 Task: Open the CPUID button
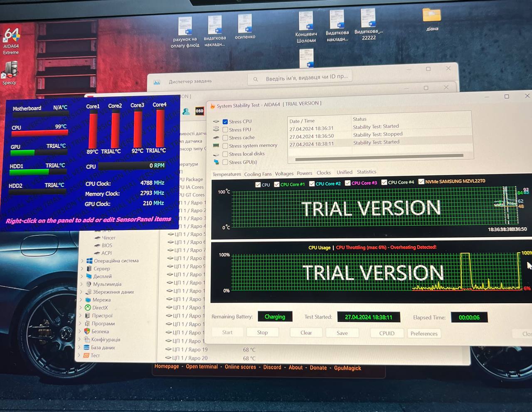tap(387, 333)
